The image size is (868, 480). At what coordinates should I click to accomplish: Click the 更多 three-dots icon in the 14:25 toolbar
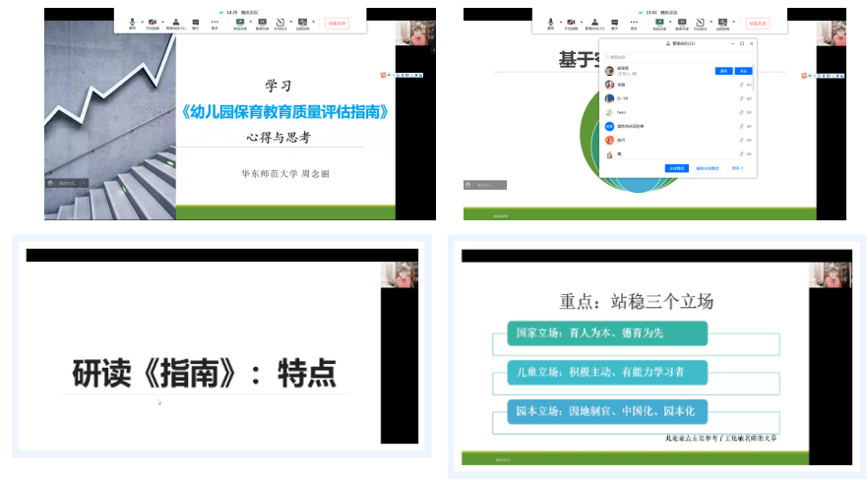pos(215,21)
